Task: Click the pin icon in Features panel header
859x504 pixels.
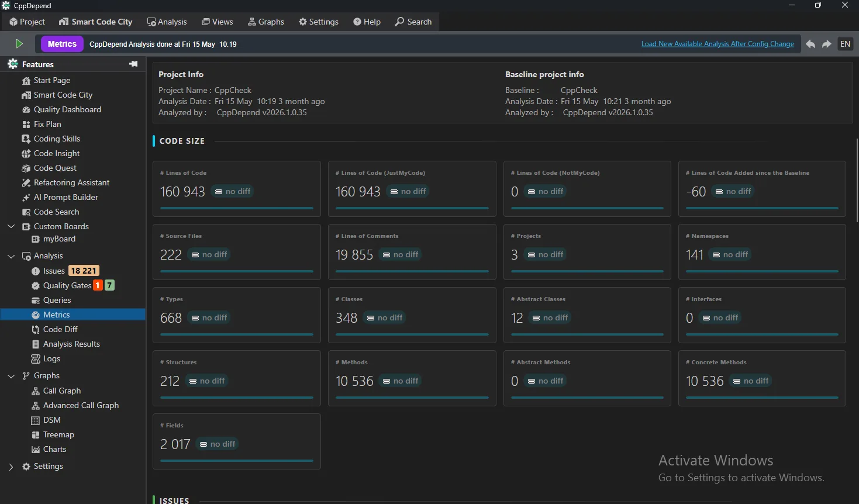Action: click(133, 64)
